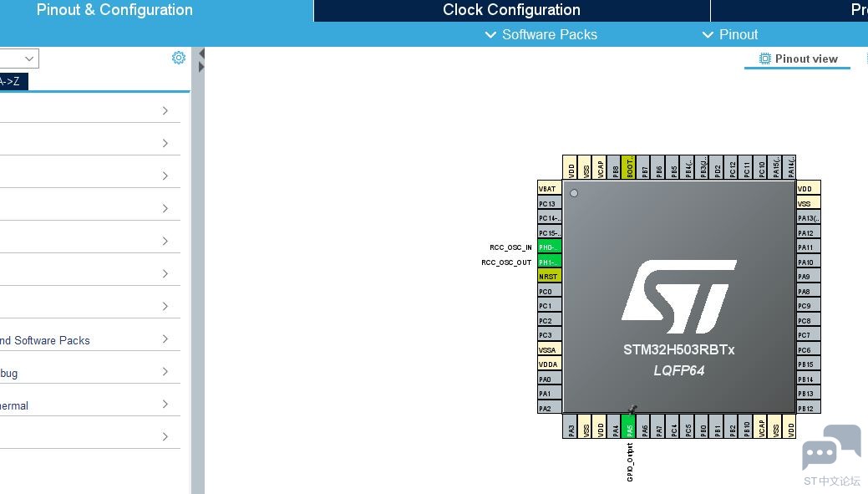Image resolution: width=868 pixels, height=494 pixels.
Task: Click the yellow-green BOOT pin
Action: tap(629, 166)
